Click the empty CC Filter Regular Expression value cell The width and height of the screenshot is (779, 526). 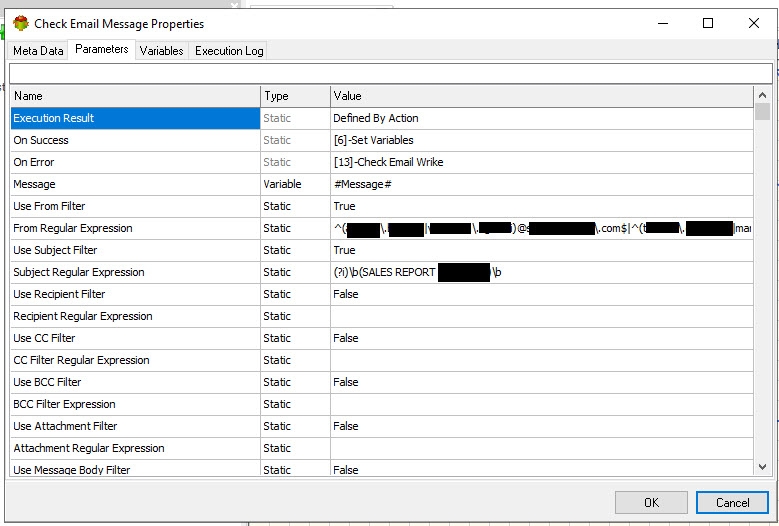point(542,360)
